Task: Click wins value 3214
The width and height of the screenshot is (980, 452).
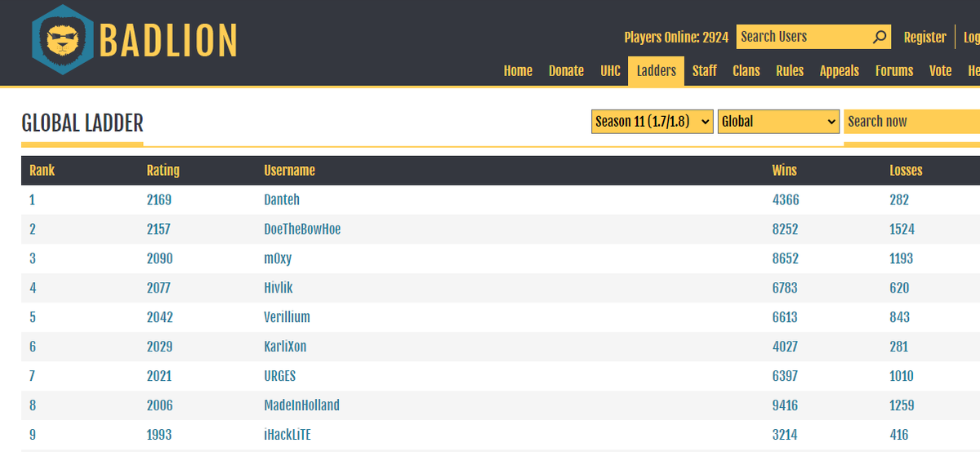Action: coord(785,435)
